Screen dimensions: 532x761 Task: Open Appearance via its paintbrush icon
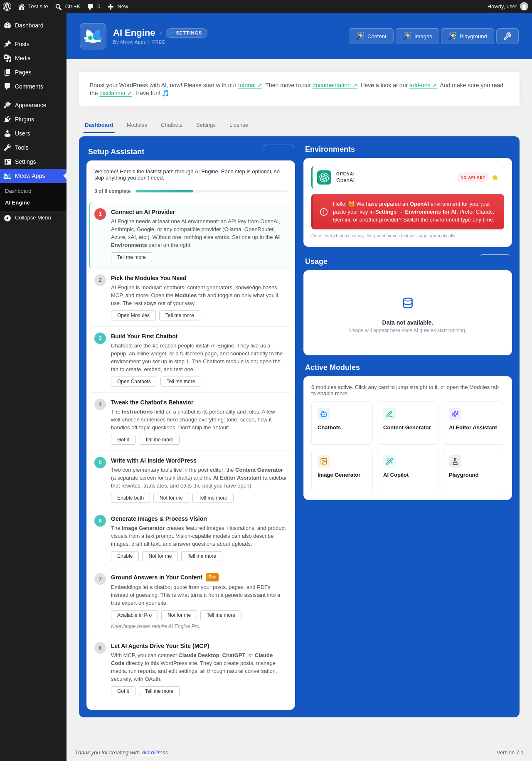[x=7, y=105]
